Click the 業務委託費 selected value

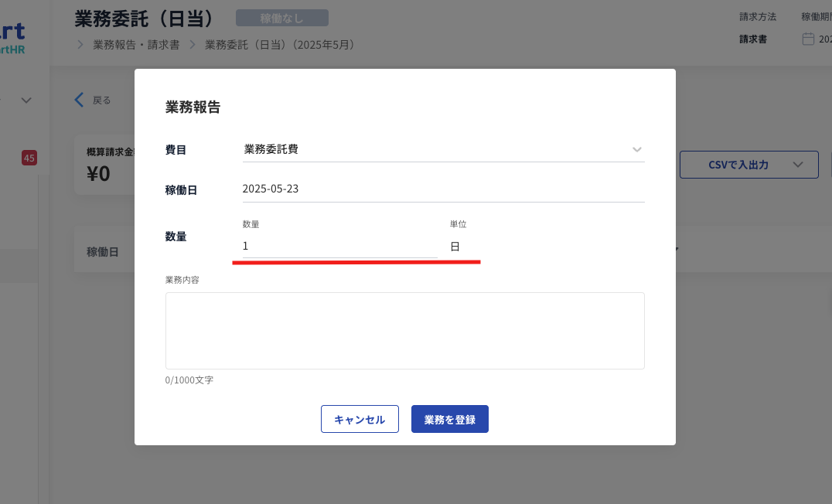271,149
